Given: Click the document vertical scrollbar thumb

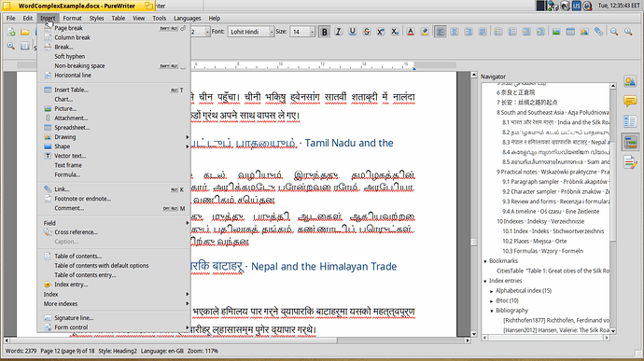Looking at the screenshot, I should [473, 242].
